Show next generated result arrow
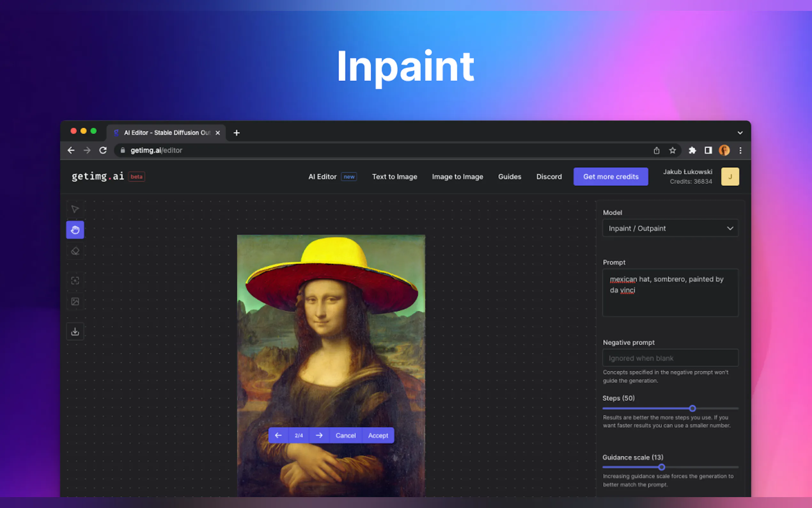 pyautogui.click(x=319, y=435)
